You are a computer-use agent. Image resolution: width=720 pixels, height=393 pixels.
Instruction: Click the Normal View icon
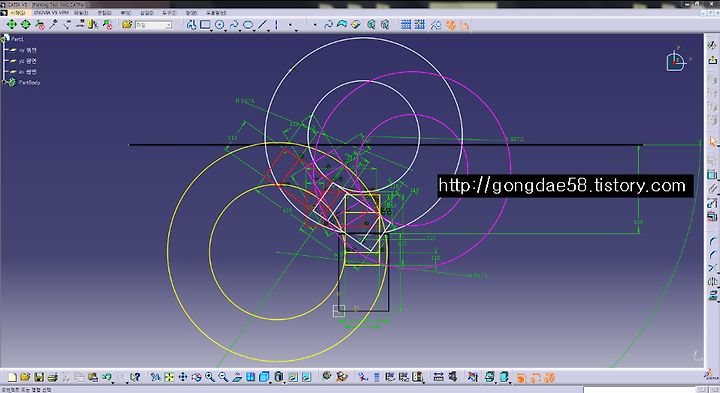coord(237,377)
